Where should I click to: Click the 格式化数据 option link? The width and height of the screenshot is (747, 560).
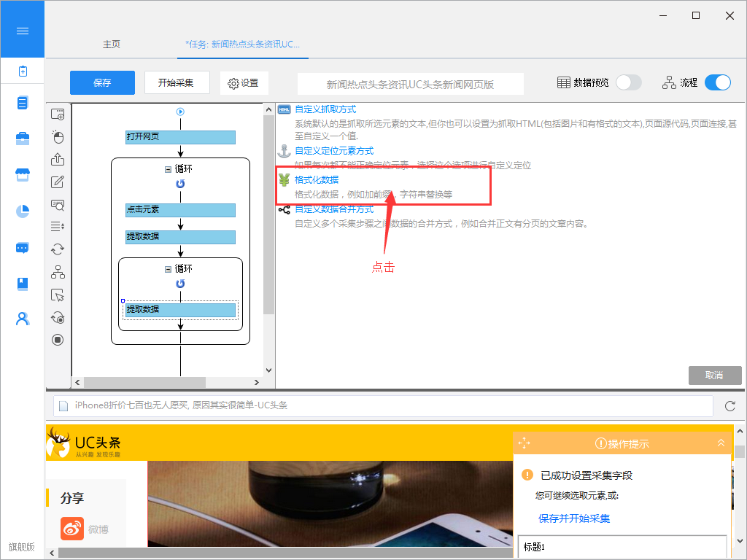[x=317, y=179]
